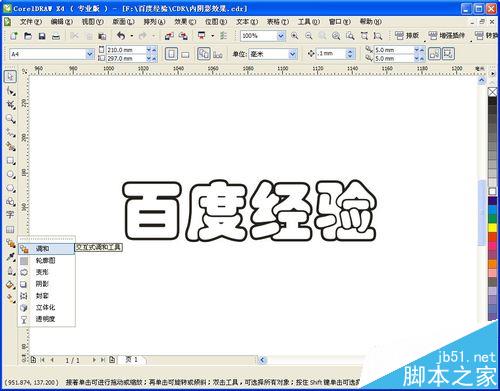The image size is (500, 391).
Task: Click the no-color X swatch
Action: tap(492, 92)
